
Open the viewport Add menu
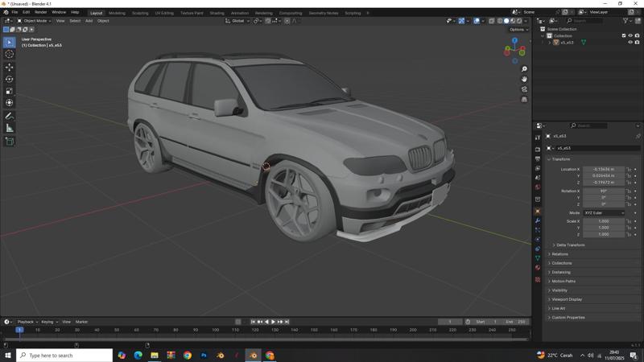pyautogui.click(x=89, y=21)
